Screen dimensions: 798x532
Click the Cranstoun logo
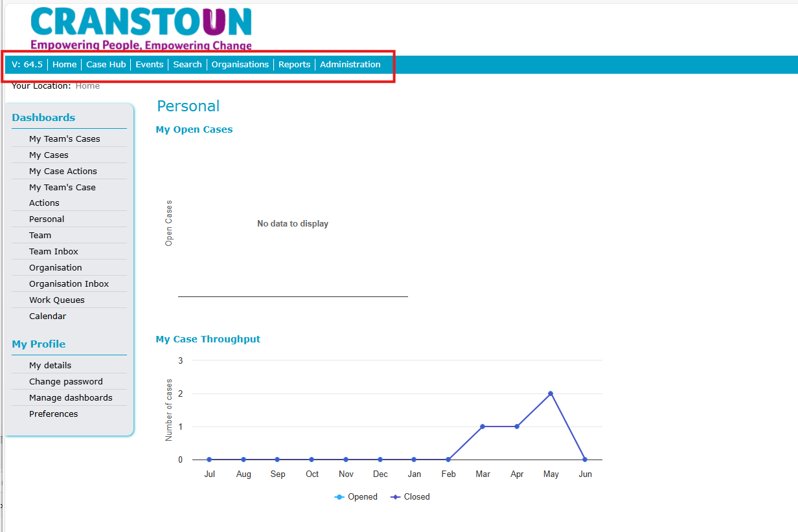[x=141, y=28]
